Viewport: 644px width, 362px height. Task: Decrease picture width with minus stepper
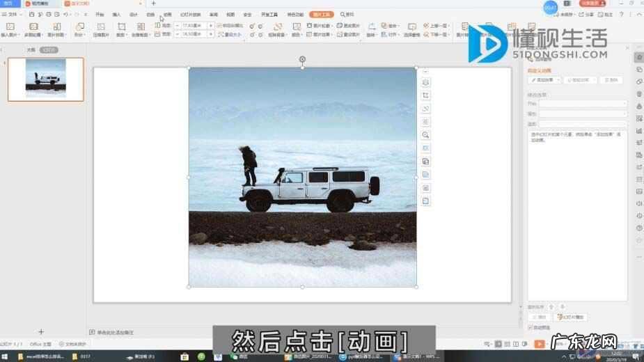point(178,35)
